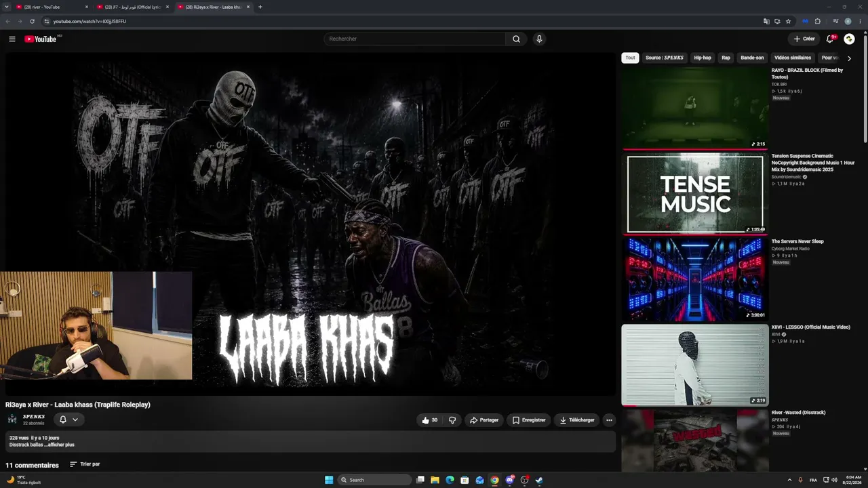This screenshot has width=868, height=488.
Task: Open the SPENKS channel name link
Action: coord(34,417)
